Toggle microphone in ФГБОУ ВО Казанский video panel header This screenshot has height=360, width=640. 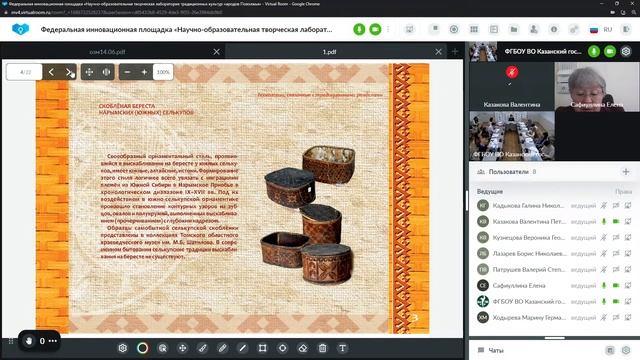pos(594,51)
